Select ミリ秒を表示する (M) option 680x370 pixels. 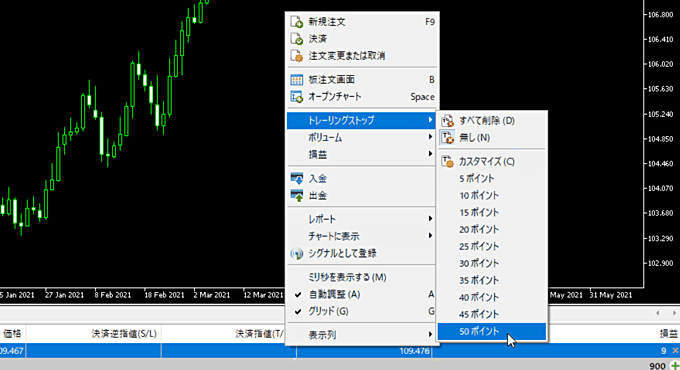coord(362,277)
